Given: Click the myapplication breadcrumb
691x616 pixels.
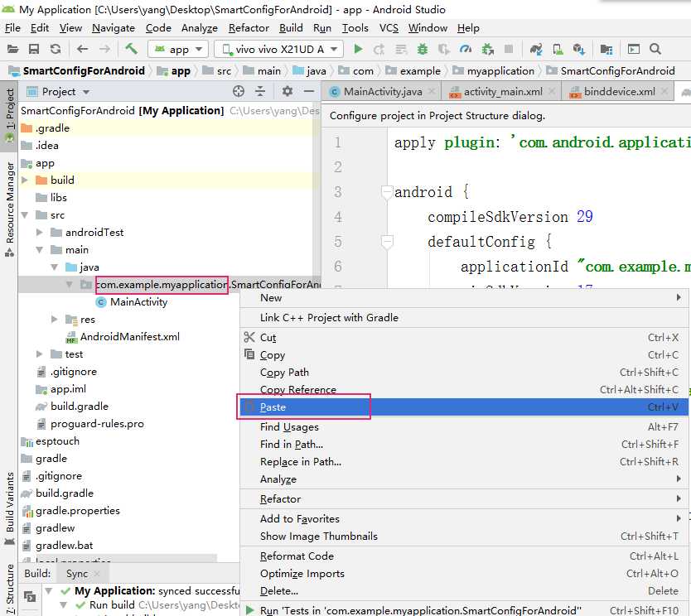Looking at the screenshot, I should pyautogui.click(x=494, y=71).
